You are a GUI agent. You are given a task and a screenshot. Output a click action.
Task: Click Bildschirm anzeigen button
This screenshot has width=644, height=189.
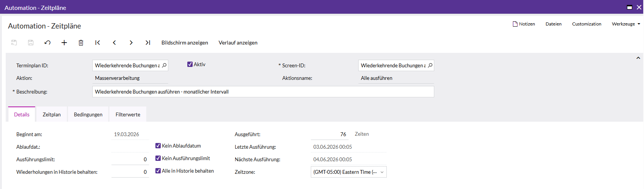coord(185,43)
